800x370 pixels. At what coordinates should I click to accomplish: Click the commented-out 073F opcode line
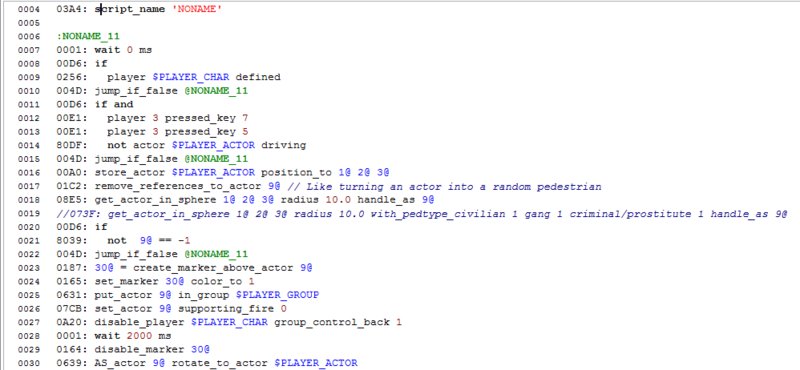pyautogui.click(x=422, y=213)
